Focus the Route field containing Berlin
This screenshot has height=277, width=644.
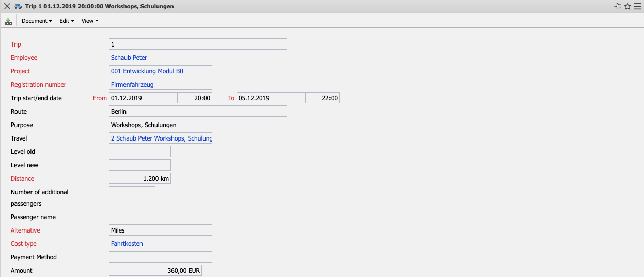point(198,112)
